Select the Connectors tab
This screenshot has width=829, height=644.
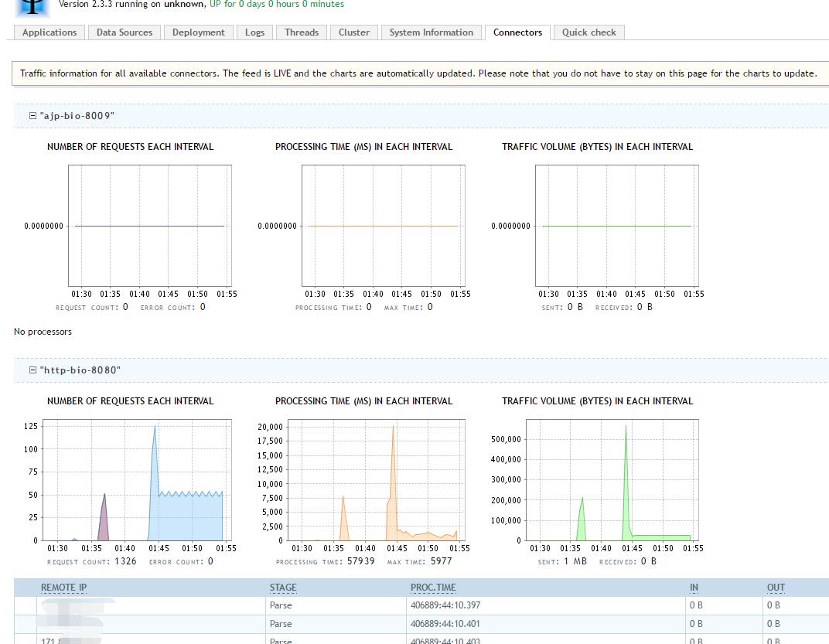pos(517,32)
